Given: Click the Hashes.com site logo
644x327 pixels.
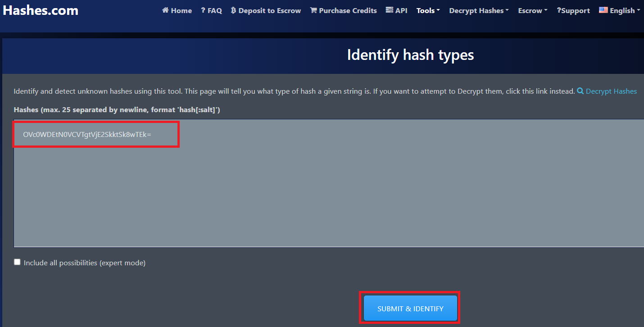Looking at the screenshot, I should point(41,10).
